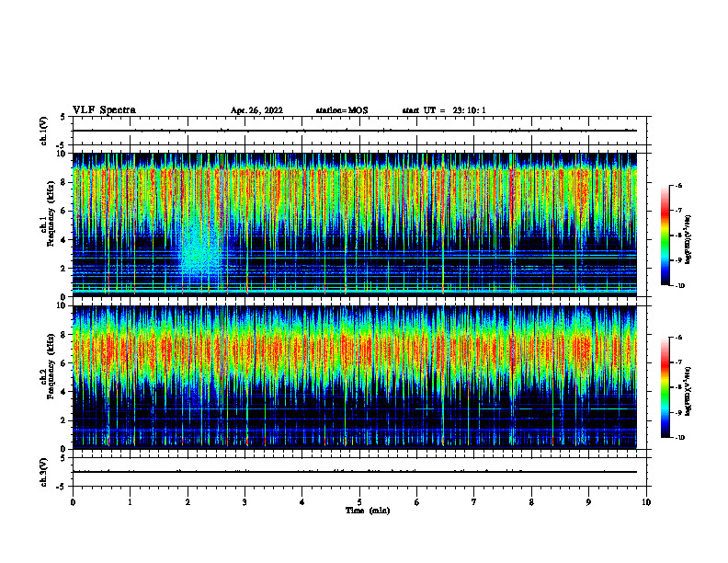
Task: Click the "-10" label on ch.1 colorbar
Action: point(679,286)
